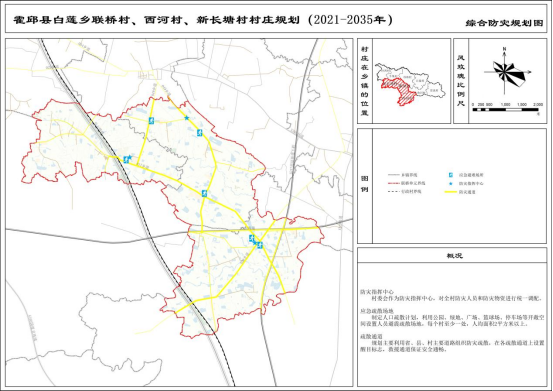Click the dashed village boundary legend line
Viewport: 553px width, 391px height.
coord(394,192)
